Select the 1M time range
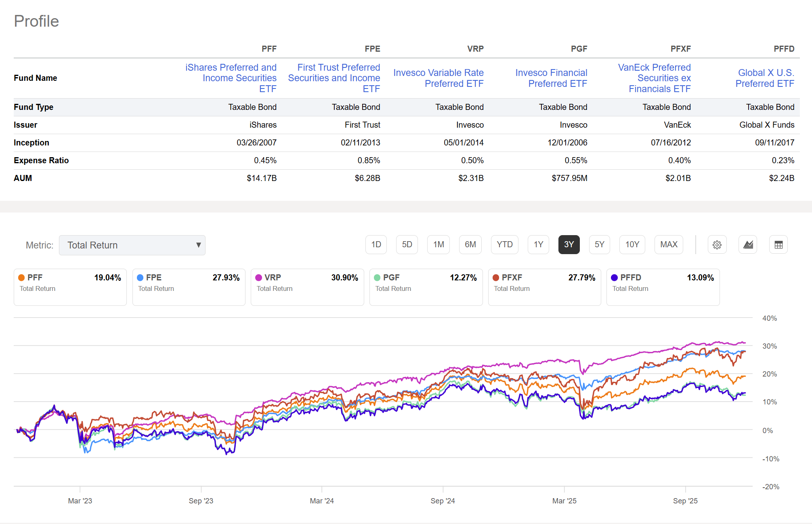Image resolution: width=812 pixels, height=524 pixels. [x=439, y=245]
